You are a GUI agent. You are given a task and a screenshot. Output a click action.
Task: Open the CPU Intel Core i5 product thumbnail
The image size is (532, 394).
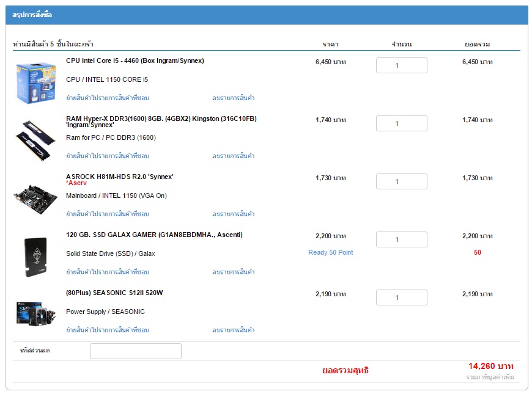pyautogui.click(x=36, y=82)
